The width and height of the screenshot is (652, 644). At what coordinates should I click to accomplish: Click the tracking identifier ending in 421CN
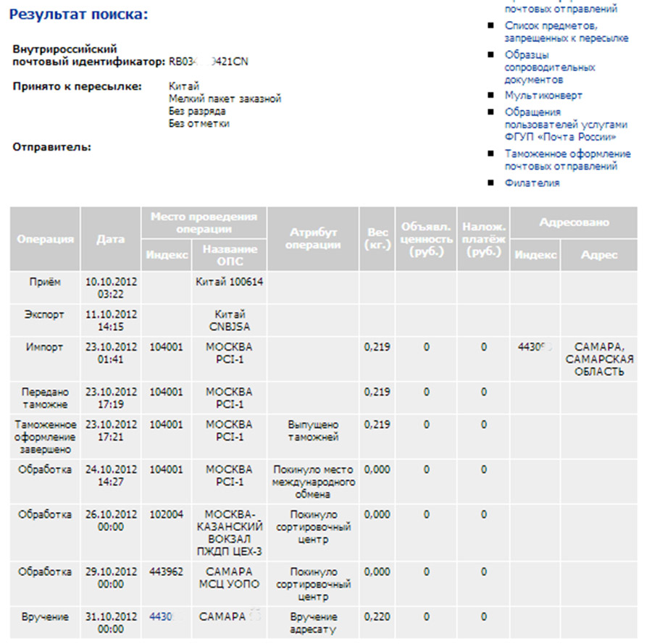coord(209,62)
